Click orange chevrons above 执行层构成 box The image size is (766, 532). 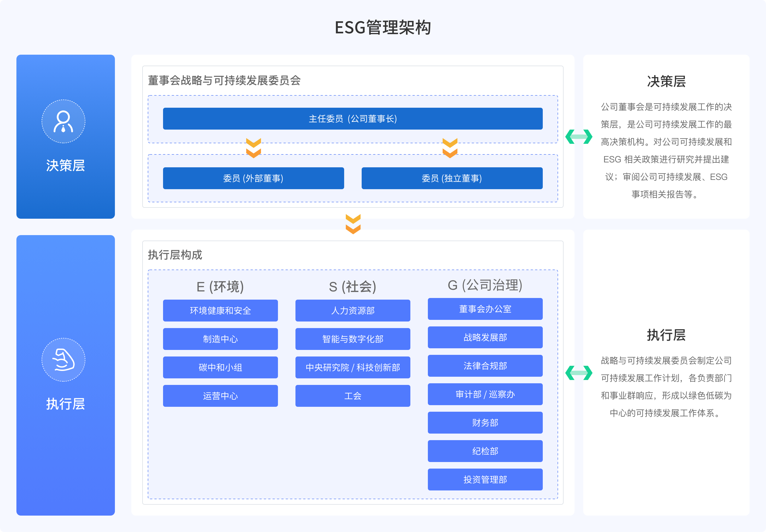pyautogui.click(x=353, y=224)
